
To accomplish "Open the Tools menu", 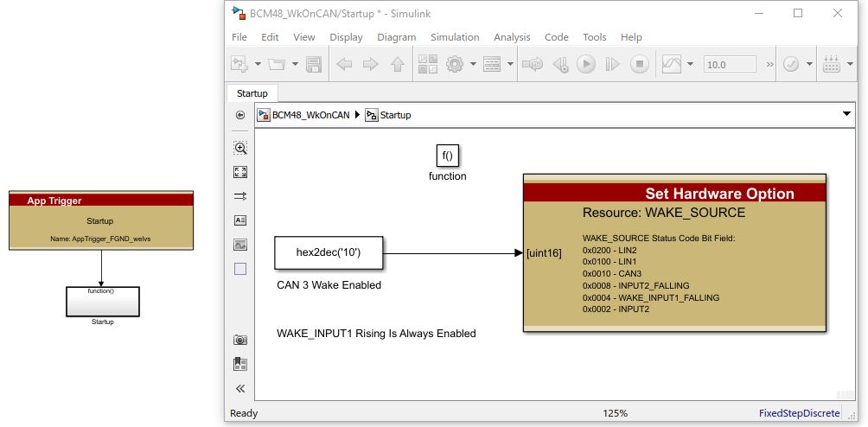I will (x=595, y=37).
